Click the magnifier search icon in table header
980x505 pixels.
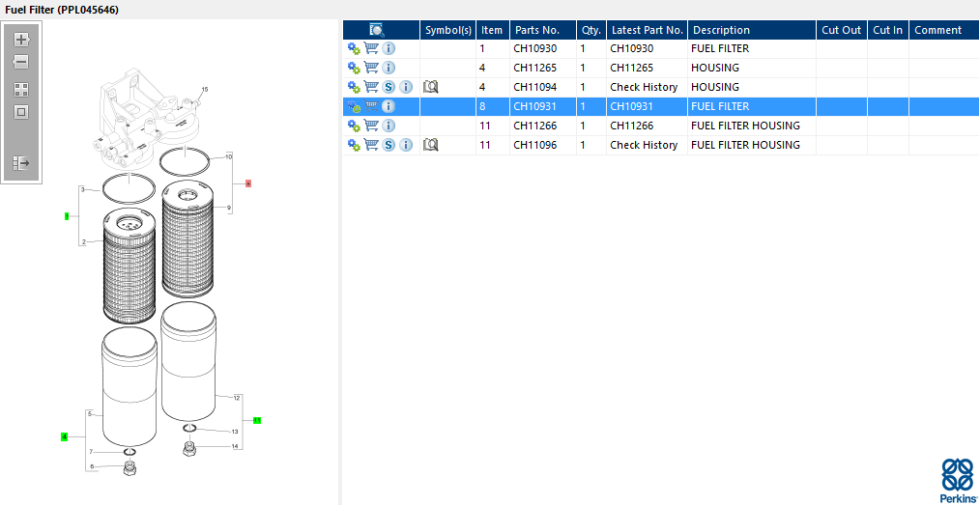point(377,29)
